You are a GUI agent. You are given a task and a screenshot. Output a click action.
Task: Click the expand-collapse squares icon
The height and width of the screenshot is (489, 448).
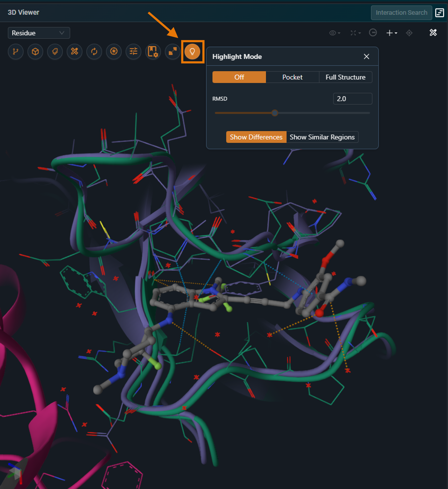click(x=173, y=51)
